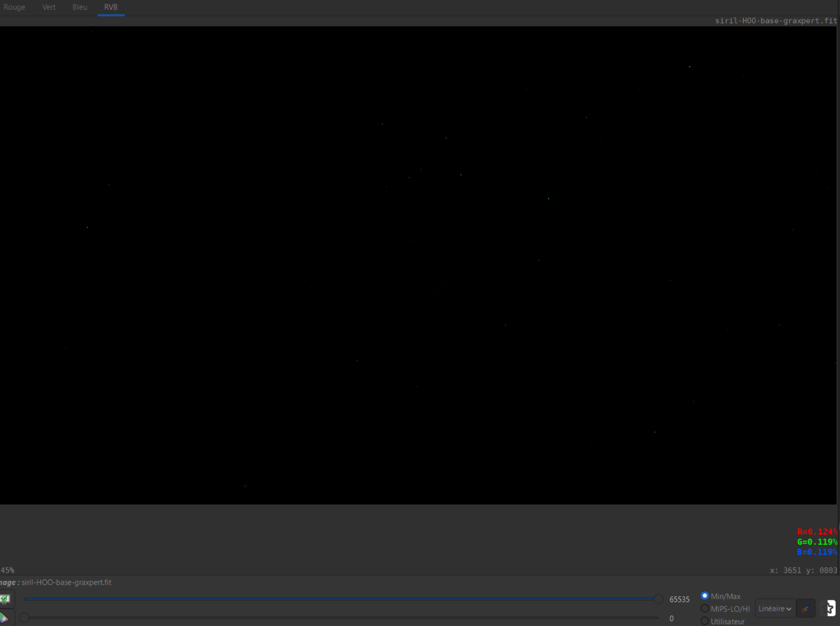Click the siril-HOO-base-graxpert.fit filename label at top
840x626 pixels.
[x=776, y=21]
